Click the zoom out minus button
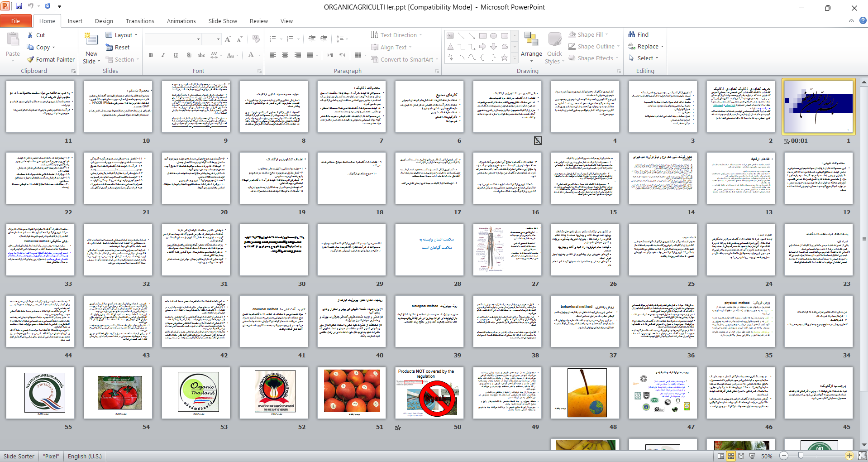868x462 pixels. tap(784, 456)
